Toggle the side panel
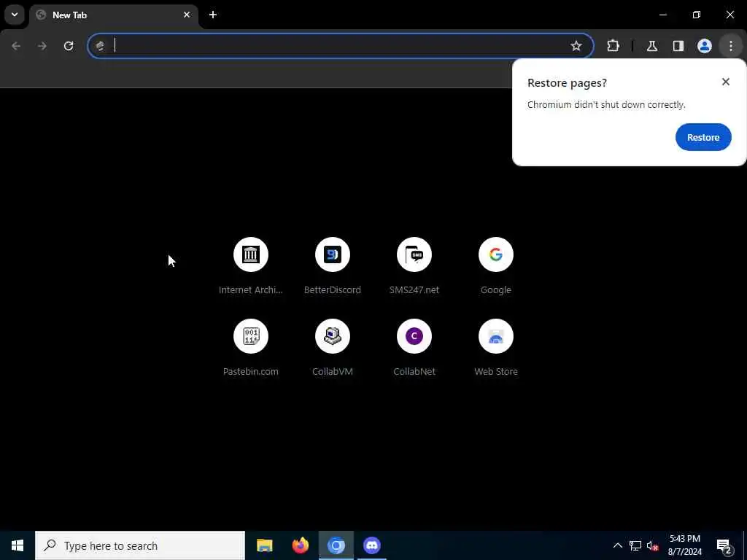The width and height of the screenshot is (747, 560). tap(678, 46)
